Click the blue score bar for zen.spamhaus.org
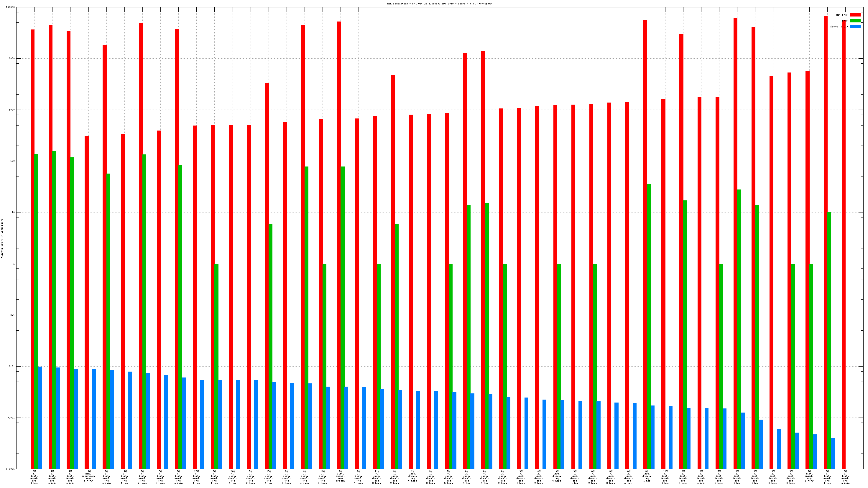The image size is (868, 488). pos(94,419)
